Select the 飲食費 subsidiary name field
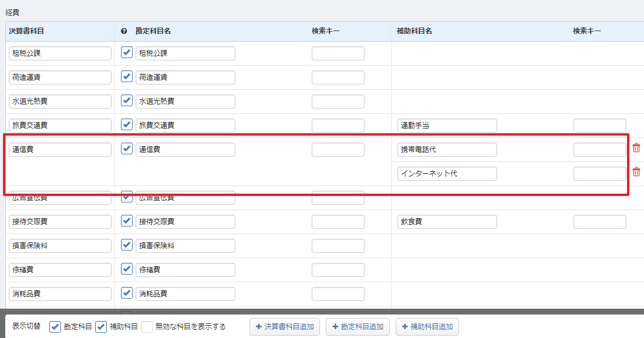 coord(446,221)
